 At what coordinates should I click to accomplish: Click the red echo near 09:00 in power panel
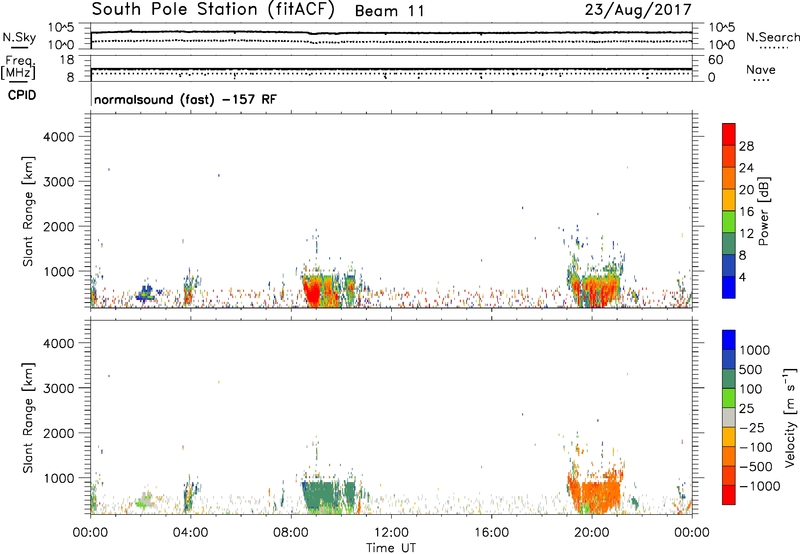(x=312, y=293)
